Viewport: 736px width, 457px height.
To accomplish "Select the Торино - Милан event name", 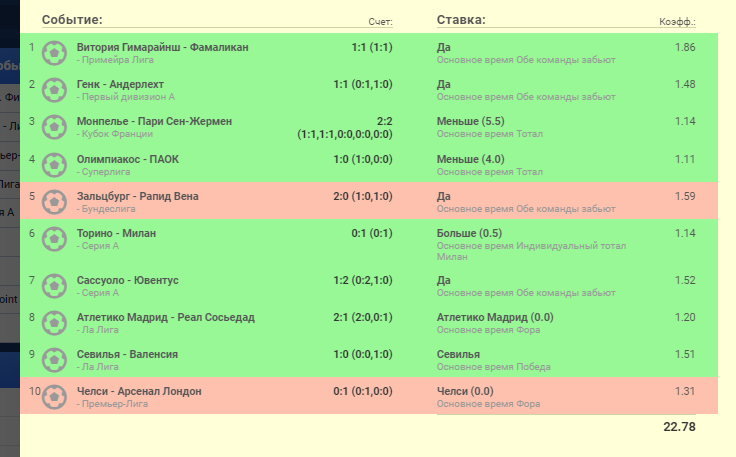I will pos(116,234).
